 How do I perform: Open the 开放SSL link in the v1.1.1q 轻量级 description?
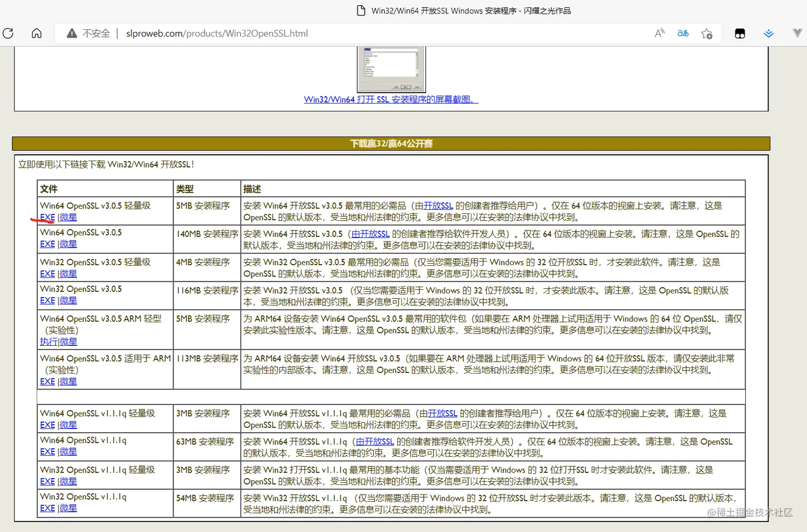[x=442, y=413]
